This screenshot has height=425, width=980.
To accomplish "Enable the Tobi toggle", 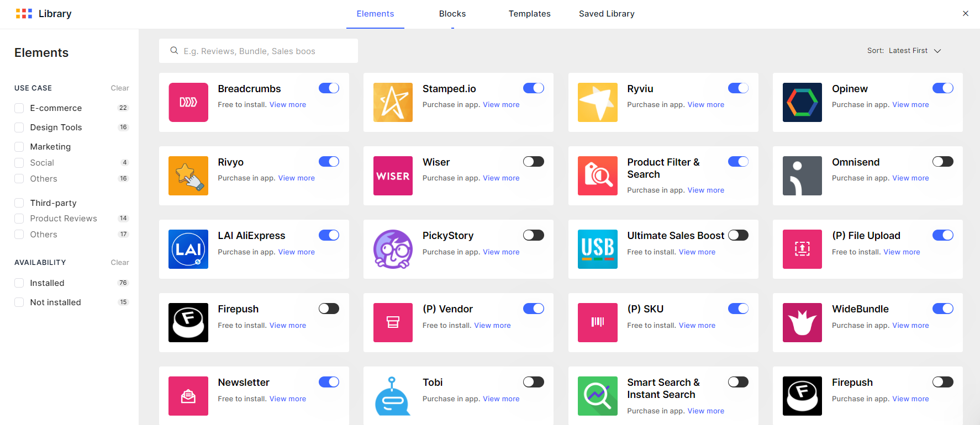I will pos(534,382).
